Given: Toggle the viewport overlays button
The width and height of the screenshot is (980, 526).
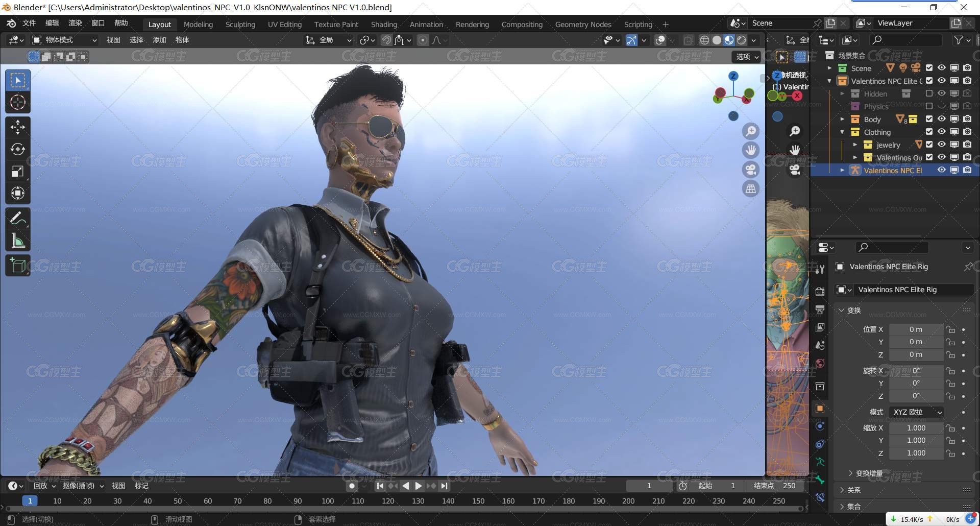Looking at the screenshot, I should (660, 40).
